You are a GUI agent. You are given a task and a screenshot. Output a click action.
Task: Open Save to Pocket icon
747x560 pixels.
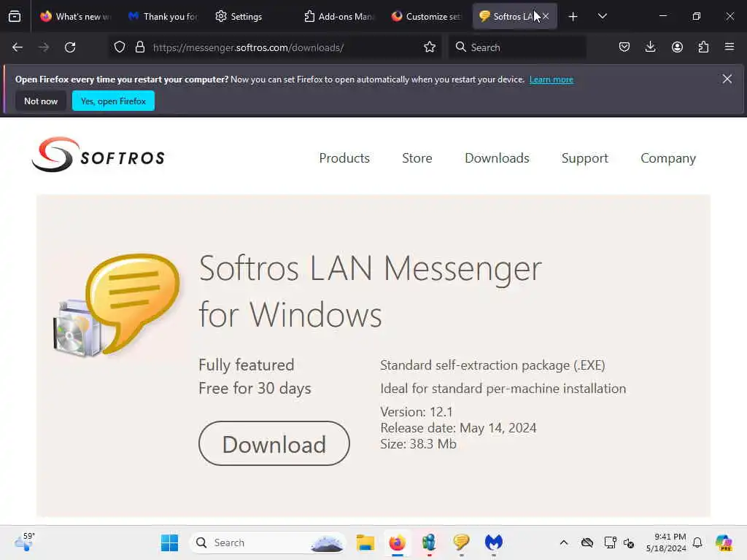(x=624, y=47)
